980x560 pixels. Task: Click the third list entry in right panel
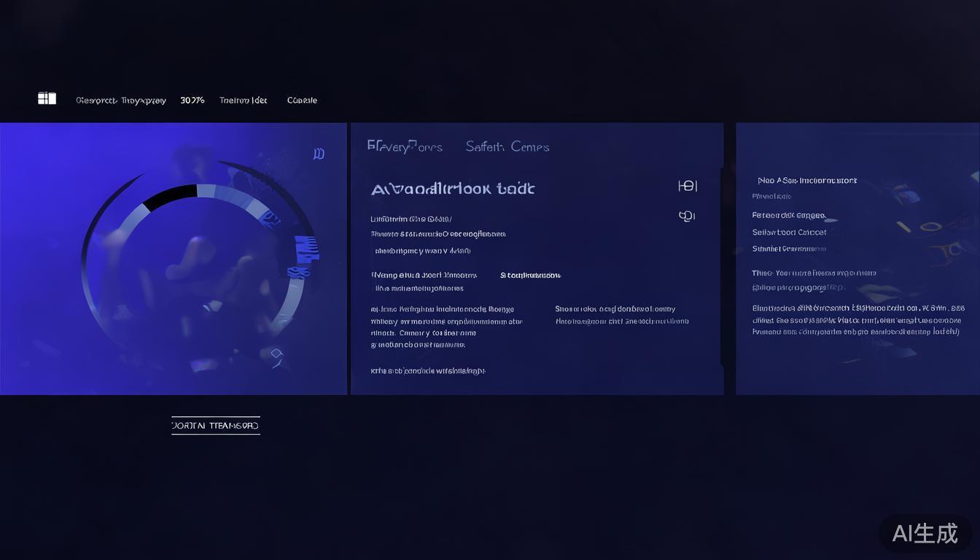(x=789, y=232)
